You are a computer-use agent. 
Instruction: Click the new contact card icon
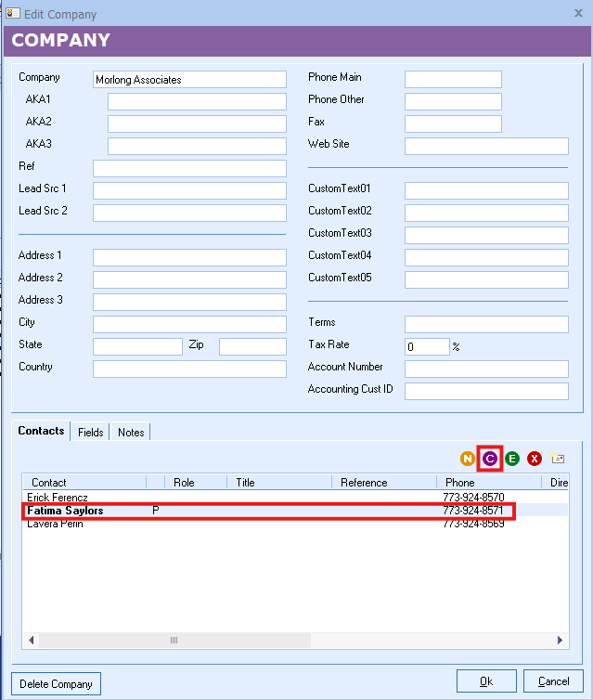click(557, 458)
